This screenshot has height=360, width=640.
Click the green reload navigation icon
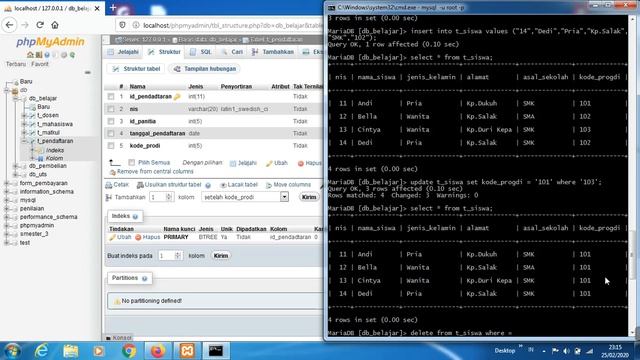coord(72,55)
